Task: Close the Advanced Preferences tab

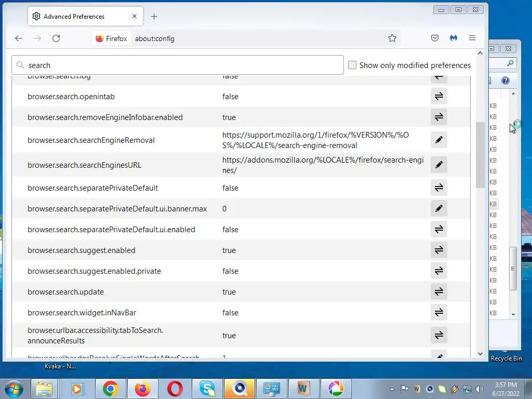Action: [135, 16]
